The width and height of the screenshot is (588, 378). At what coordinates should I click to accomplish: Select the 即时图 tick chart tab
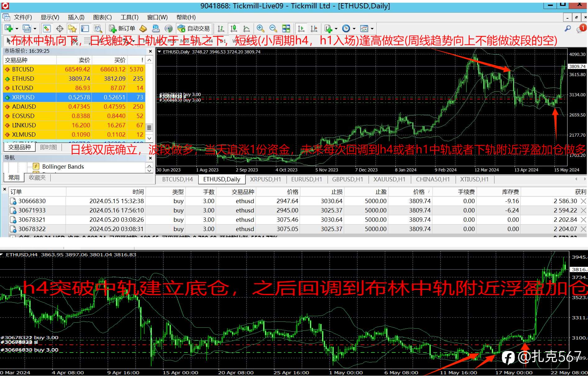(x=48, y=147)
